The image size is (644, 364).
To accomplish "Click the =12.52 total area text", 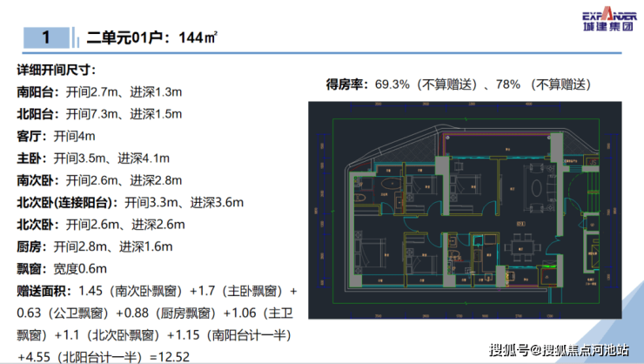I will [170, 357].
